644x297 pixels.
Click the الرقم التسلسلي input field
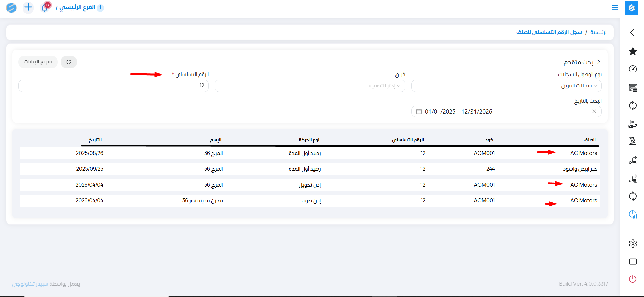(x=113, y=86)
